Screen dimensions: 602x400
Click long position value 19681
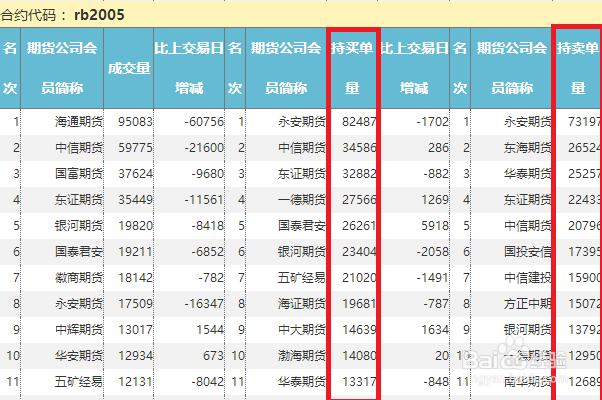(359, 304)
